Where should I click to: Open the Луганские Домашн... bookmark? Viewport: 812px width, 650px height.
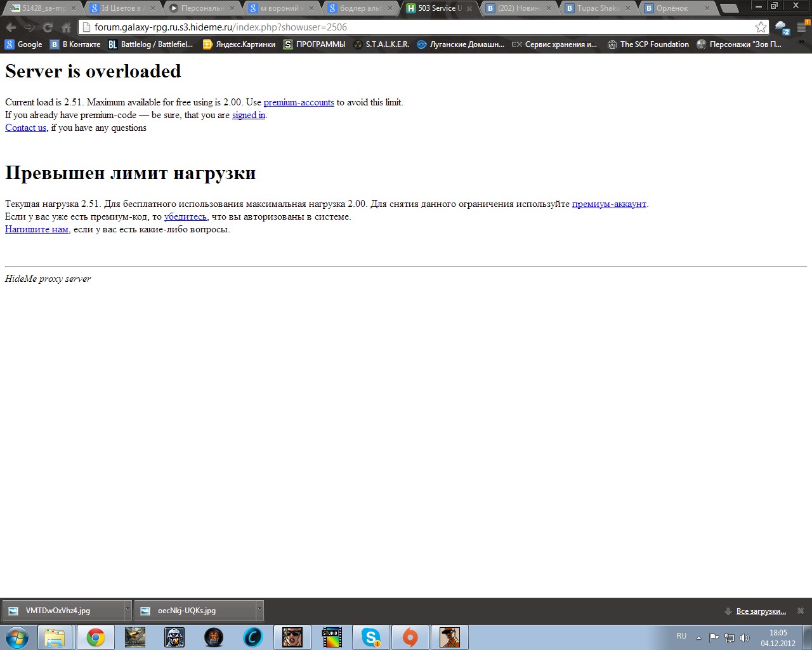[461, 44]
